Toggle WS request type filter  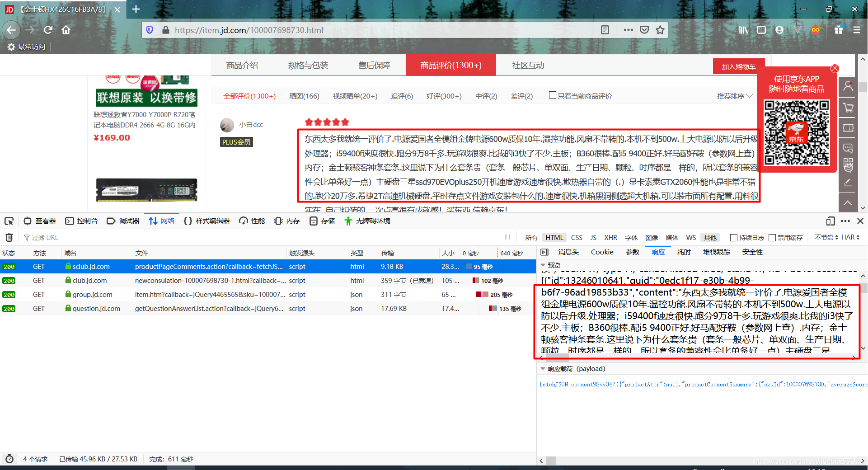691,238
